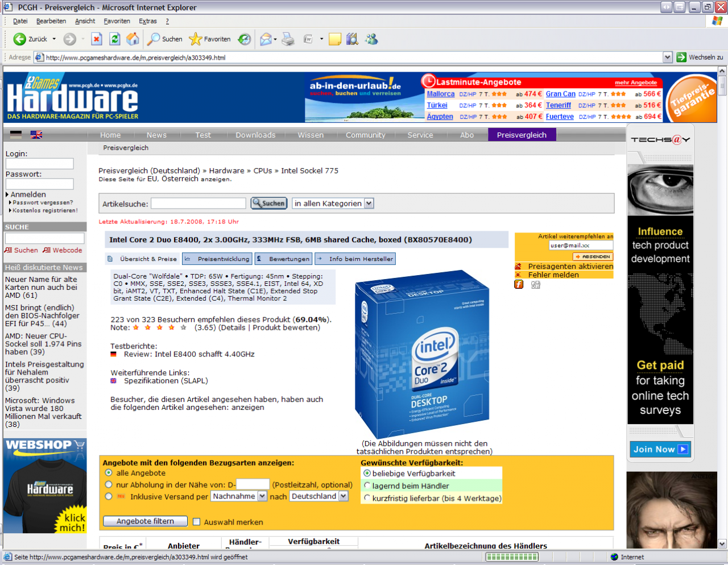The image size is (728, 565).
Task: Click the yellow note toolbar icon
Action: 335,39
